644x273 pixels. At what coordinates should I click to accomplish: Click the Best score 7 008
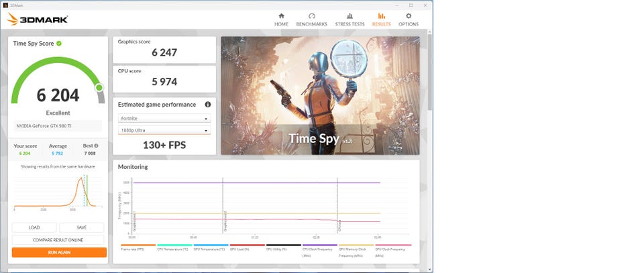tap(90, 154)
